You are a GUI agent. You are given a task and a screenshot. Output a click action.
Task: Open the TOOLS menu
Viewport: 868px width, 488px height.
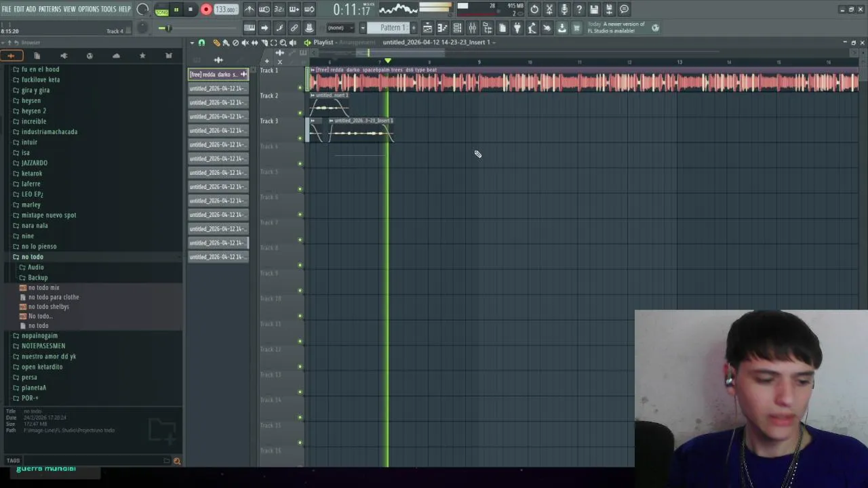108,9
